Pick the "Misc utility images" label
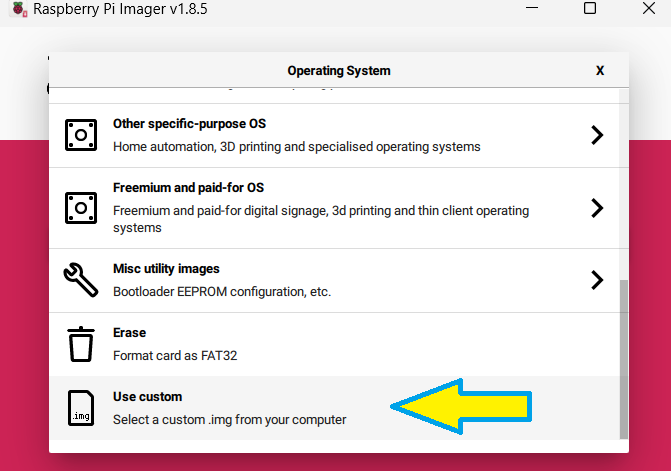 166,269
